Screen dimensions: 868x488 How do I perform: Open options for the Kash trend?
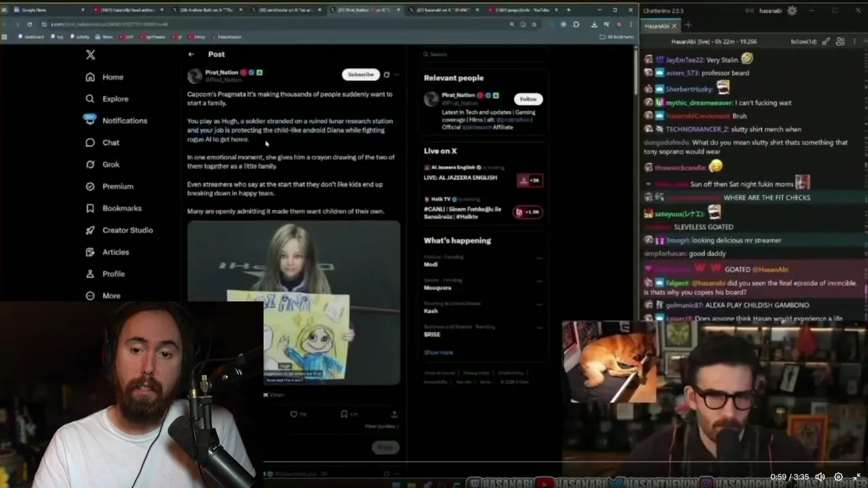[539, 304]
